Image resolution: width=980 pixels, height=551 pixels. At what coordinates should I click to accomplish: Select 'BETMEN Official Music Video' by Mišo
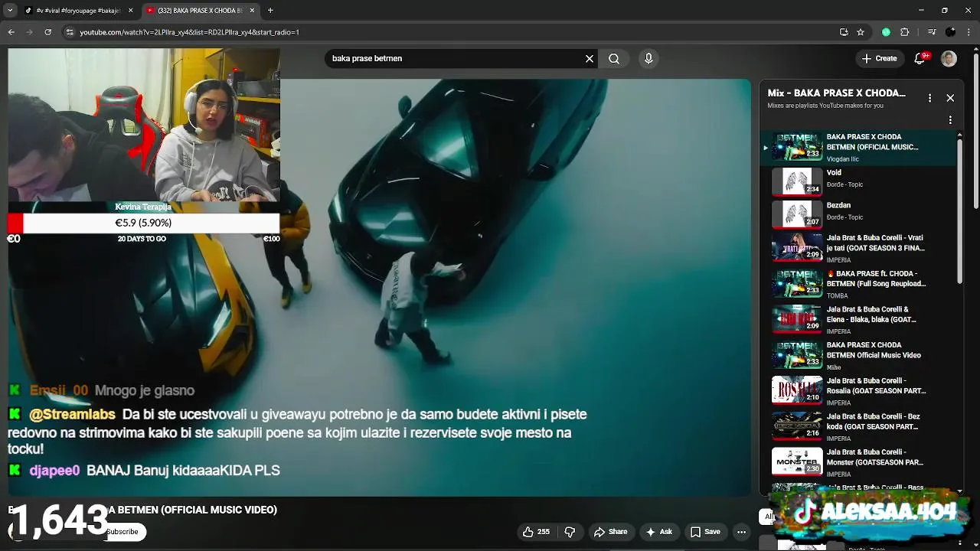(x=859, y=355)
